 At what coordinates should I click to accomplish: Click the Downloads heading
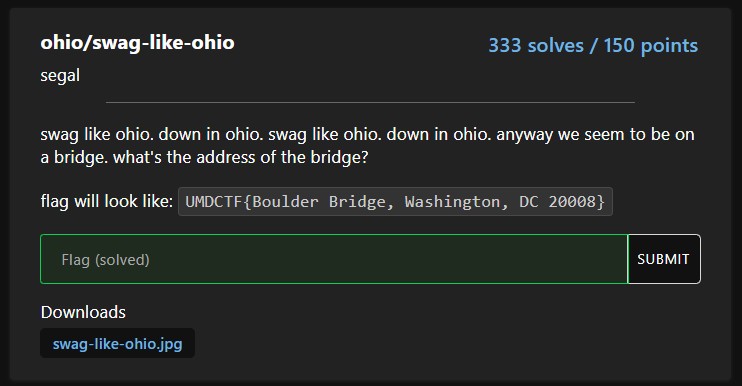click(x=83, y=312)
